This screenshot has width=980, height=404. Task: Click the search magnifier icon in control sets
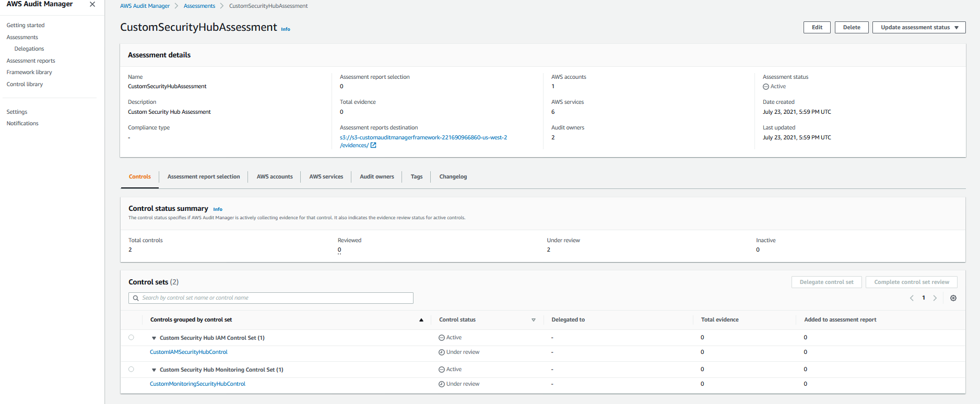point(136,298)
